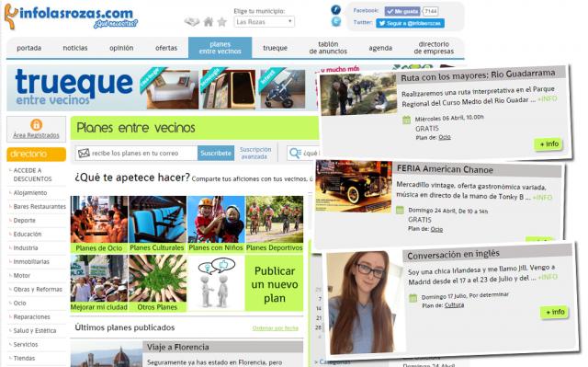The width and height of the screenshot is (588, 367).
Task: Open Tiendas directory item
Action: coord(24,358)
